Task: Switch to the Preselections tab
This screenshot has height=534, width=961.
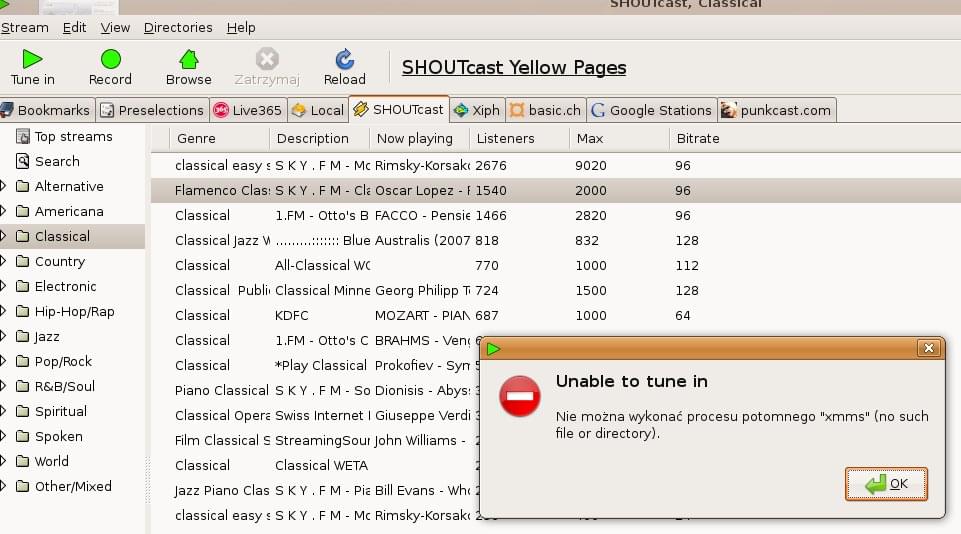Action: coord(152,110)
